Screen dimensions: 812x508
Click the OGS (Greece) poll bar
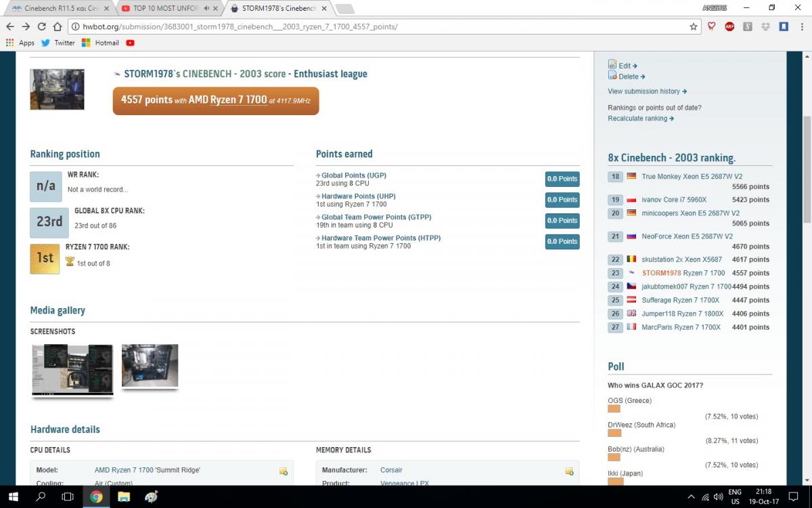(614, 408)
